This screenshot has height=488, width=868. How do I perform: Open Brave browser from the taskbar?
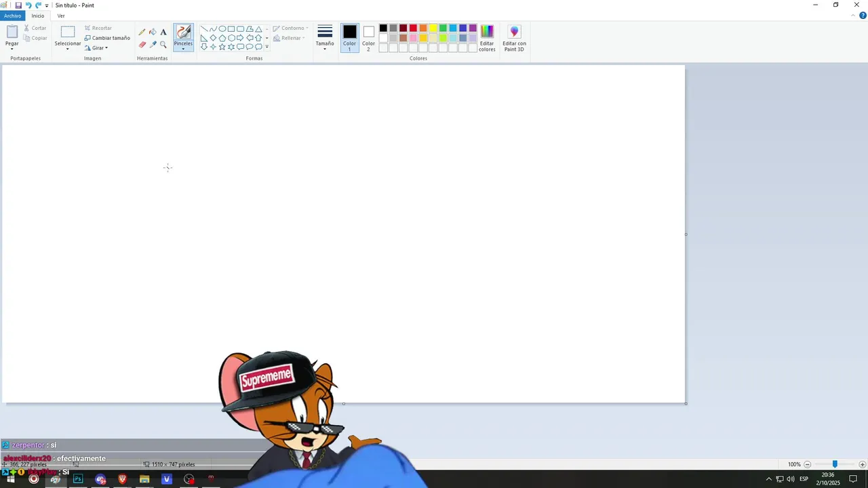coord(123,479)
